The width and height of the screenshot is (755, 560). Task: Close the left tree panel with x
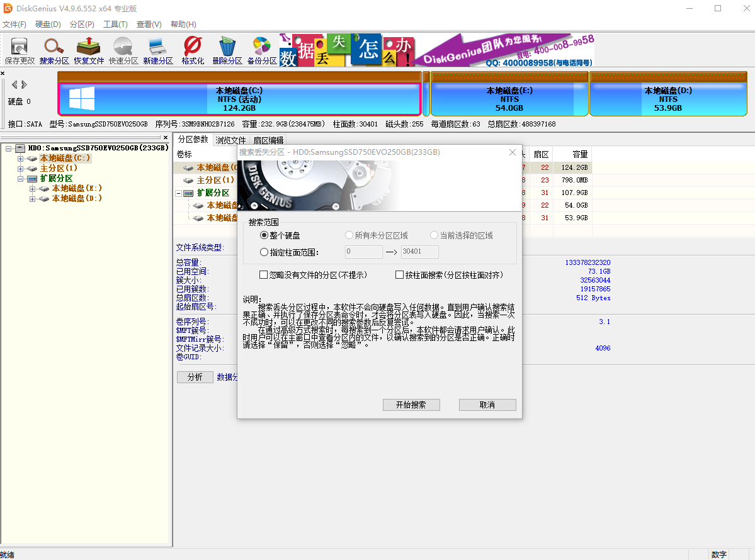tap(166, 138)
